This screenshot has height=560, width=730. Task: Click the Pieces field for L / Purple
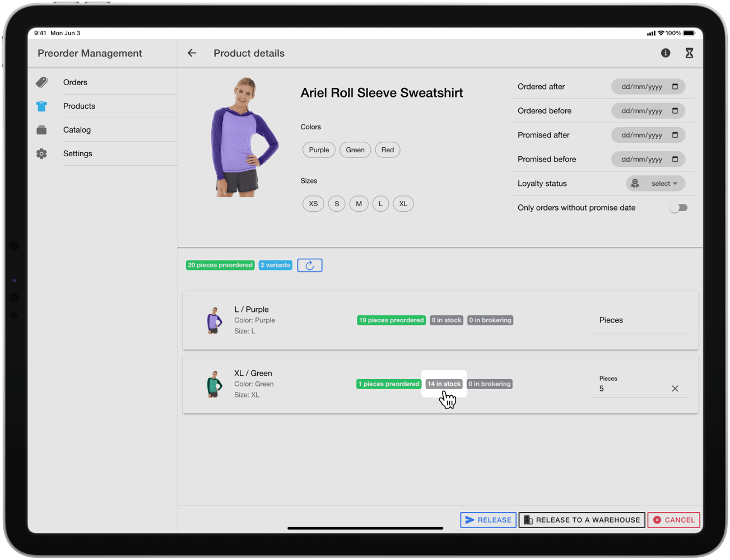(x=640, y=320)
